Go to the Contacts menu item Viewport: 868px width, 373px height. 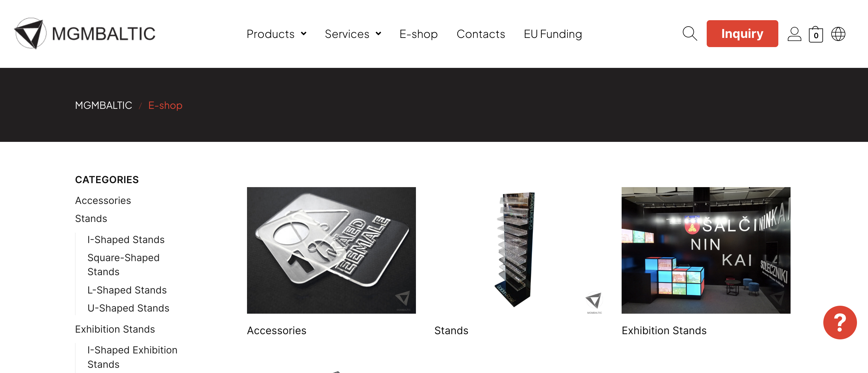click(481, 34)
